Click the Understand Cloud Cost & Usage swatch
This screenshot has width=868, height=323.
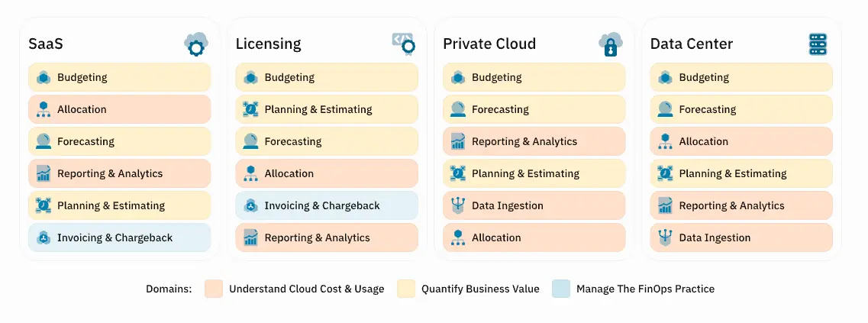point(214,289)
